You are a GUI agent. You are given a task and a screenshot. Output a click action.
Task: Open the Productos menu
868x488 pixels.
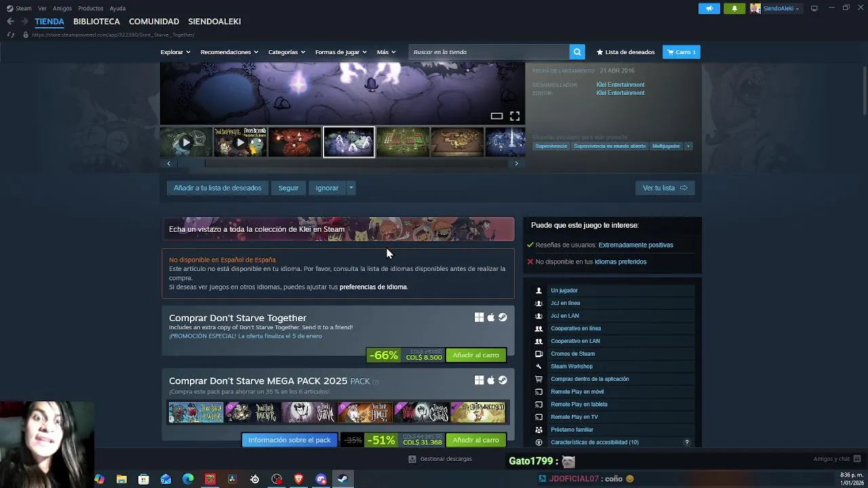pos(91,8)
